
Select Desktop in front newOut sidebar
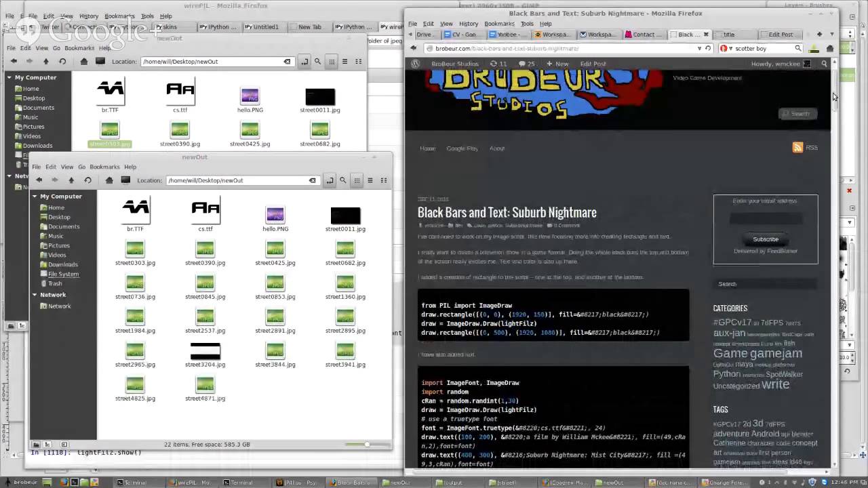[59, 217]
